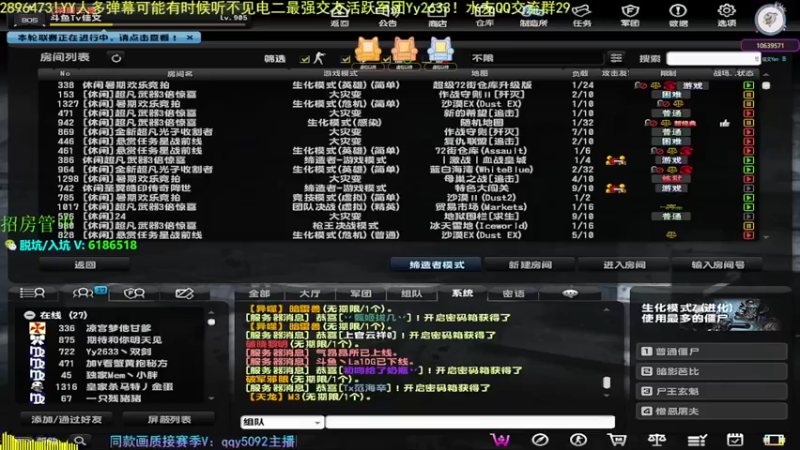800x450 pixels.
Task: Click the 输入房间号 button
Action: [x=717, y=265]
